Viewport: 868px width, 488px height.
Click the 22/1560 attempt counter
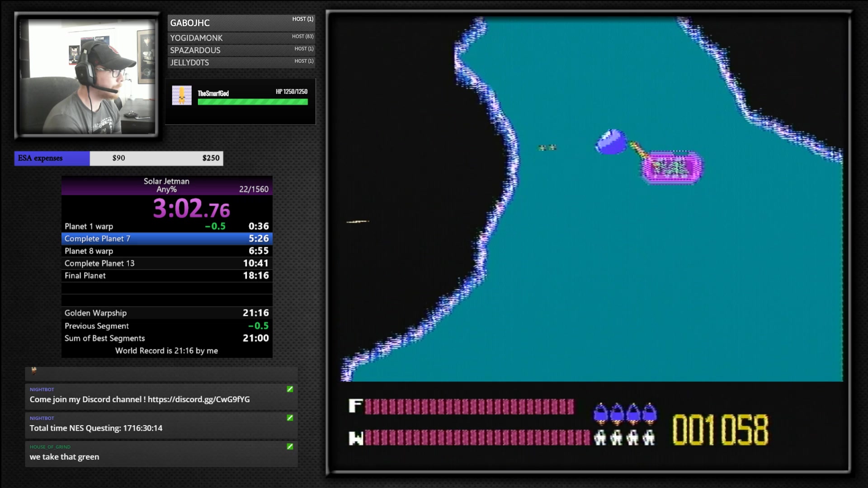tap(254, 189)
